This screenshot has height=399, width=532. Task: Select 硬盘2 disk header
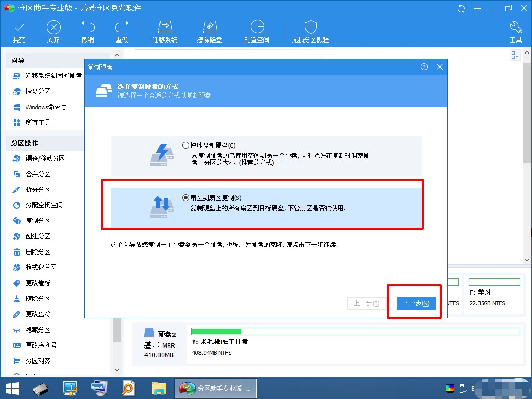pos(160,343)
